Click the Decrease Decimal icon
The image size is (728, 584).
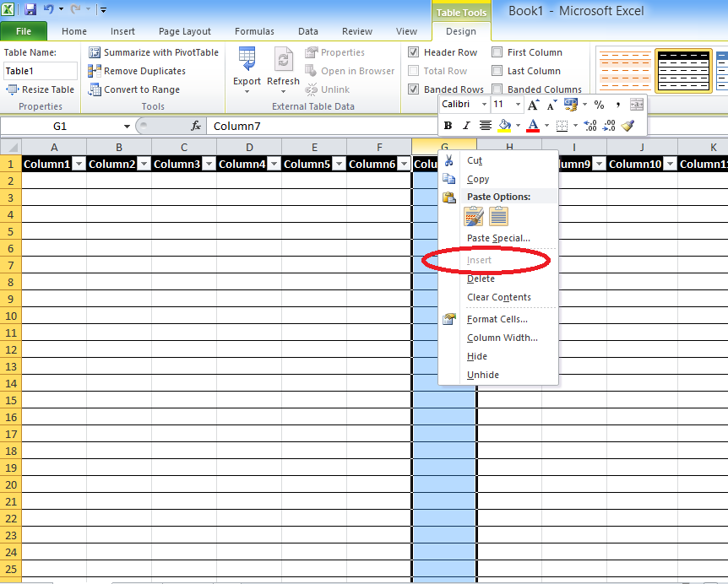point(609,125)
